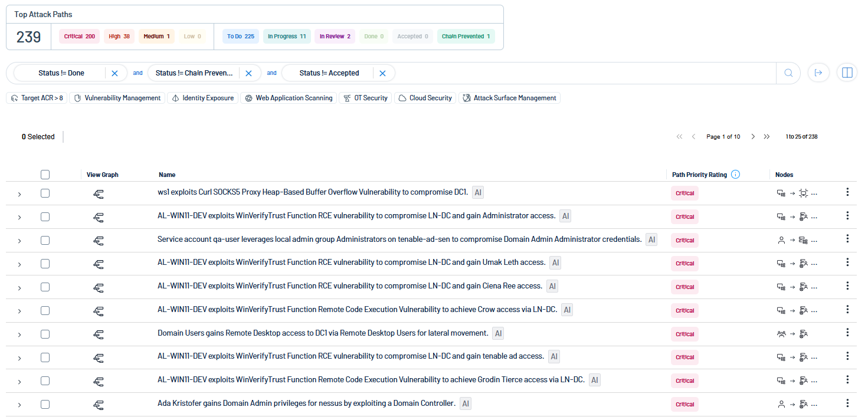Expand the ws1 Curl SOCKS5 row chevron
The image size is (868, 420).
coord(19,194)
